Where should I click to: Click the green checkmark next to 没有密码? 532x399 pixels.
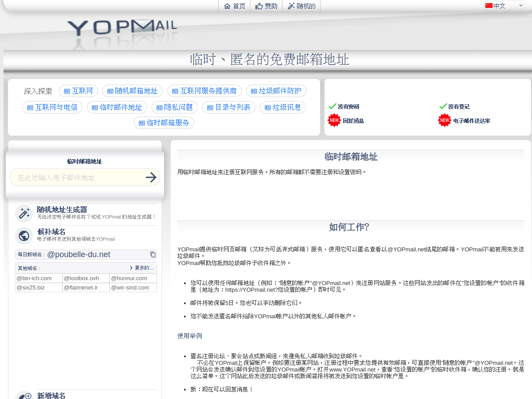point(332,106)
